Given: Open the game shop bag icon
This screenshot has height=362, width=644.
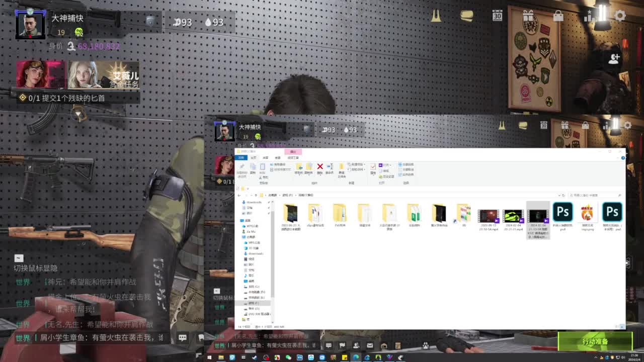Looking at the screenshot, I should point(558,16).
